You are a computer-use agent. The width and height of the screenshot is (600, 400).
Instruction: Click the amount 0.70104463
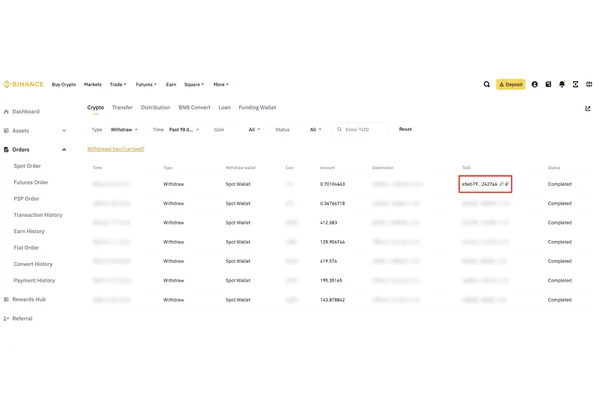coord(332,184)
